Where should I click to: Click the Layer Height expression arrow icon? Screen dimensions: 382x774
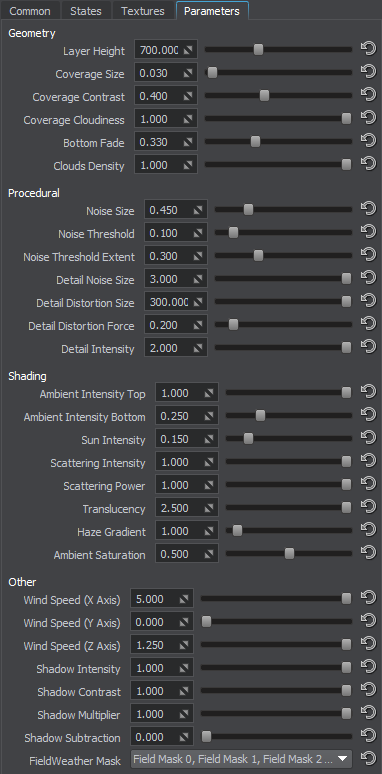tap(188, 50)
